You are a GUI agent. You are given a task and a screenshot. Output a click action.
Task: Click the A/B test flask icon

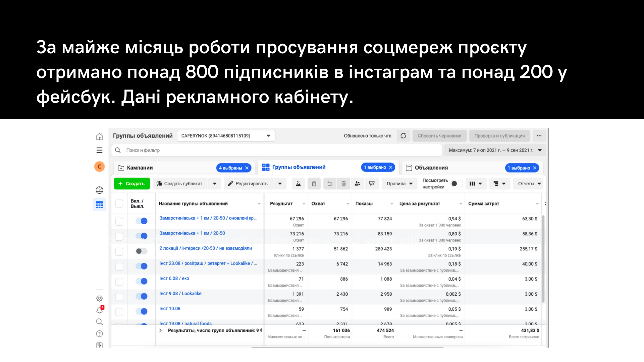click(x=298, y=183)
